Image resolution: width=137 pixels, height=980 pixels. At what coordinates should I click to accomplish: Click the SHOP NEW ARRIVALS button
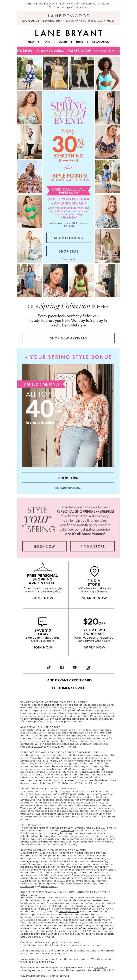[68, 338]
